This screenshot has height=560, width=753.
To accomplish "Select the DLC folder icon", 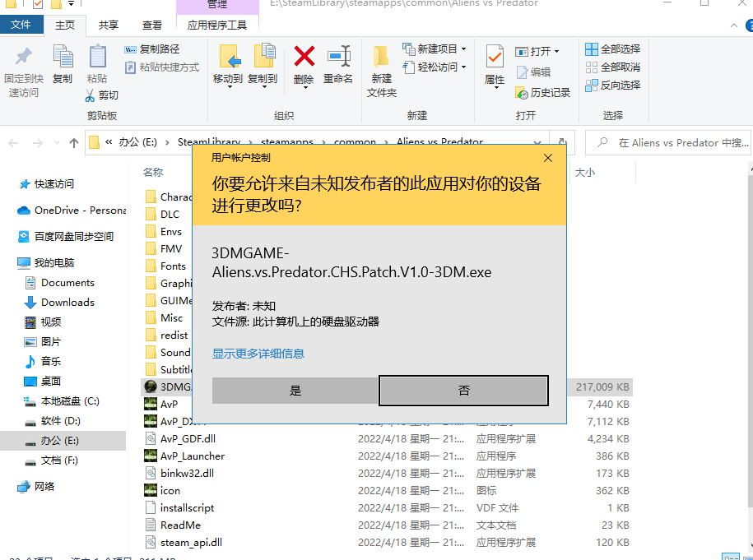I will pyautogui.click(x=151, y=214).
